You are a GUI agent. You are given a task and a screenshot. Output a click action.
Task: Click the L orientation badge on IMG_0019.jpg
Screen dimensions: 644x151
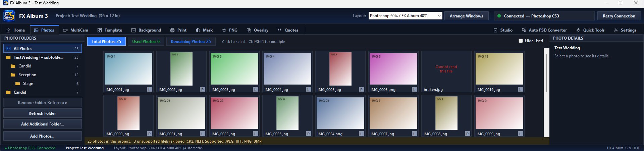[521, 90]
